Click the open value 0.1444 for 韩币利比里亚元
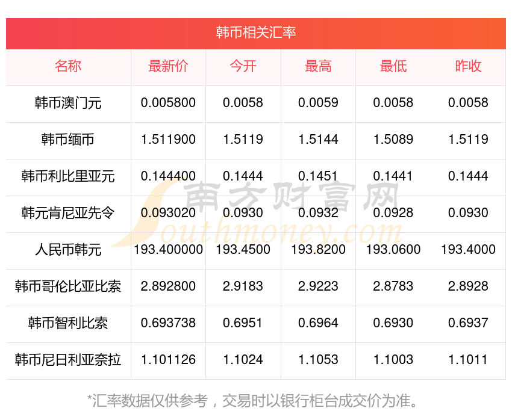 click(x=243, y=176)
